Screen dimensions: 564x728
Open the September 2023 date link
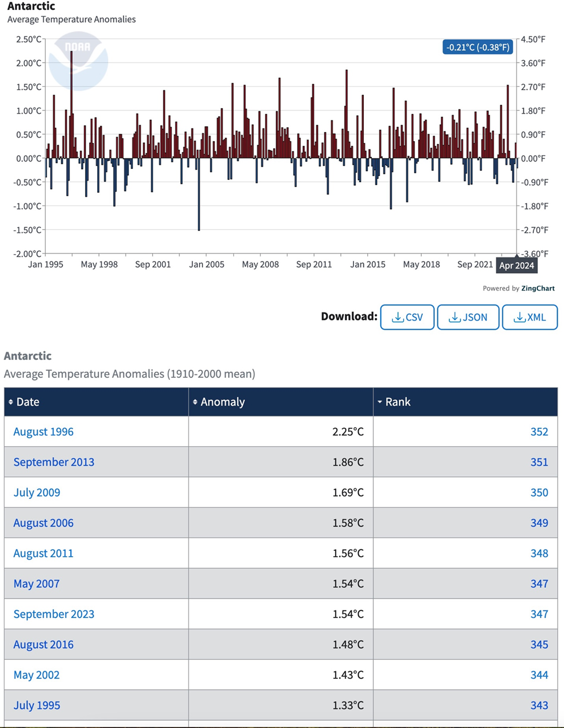[x=54, y=614]
